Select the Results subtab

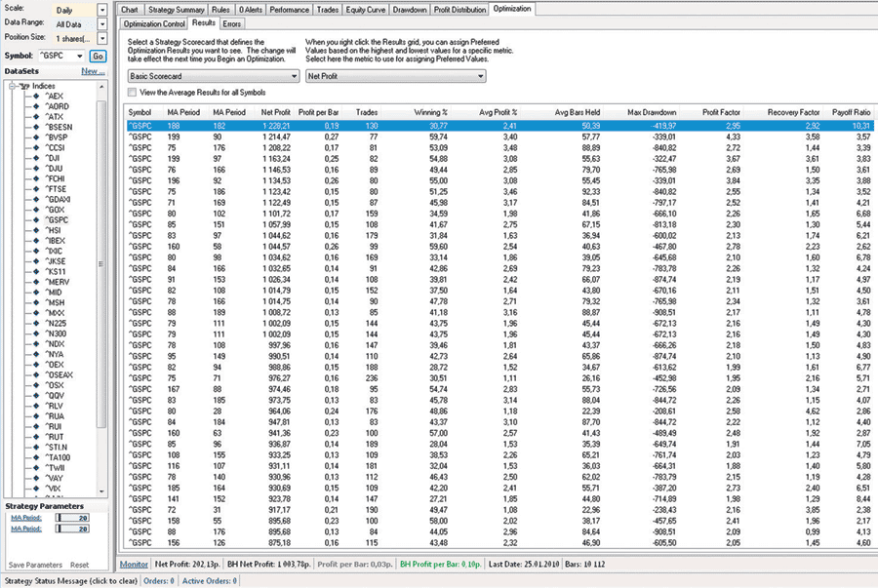coord(203,23)
